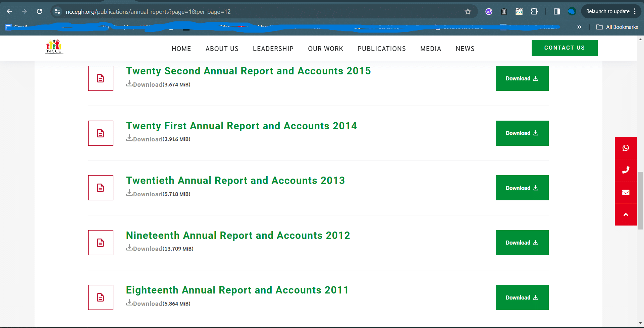The image size is (644, 328).
Task: Click the scroll-to-top arrow icon
Action: coord(626,214)
